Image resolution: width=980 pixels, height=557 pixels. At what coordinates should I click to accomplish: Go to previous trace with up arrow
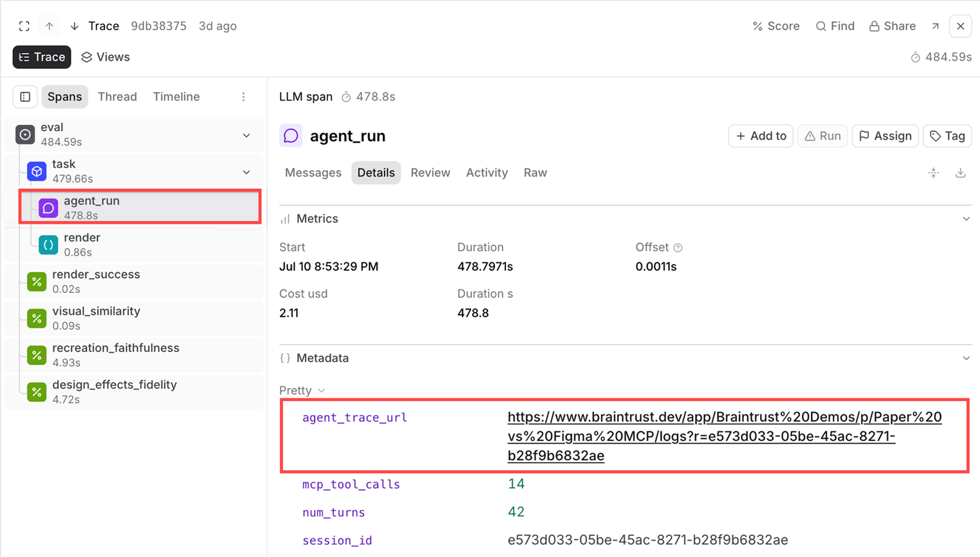pyautogui.click(x=49, y=26)
